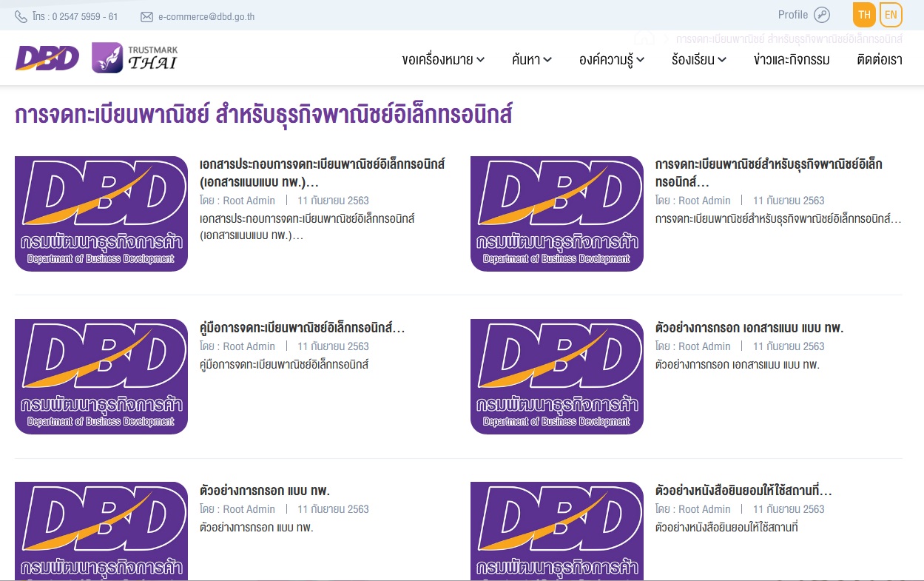Open ตัวอย่างหนังสือยินยอมให้ใช้สถานที่ article title
The width and height of the screenshot is (924, 581).
click(743, 491)
